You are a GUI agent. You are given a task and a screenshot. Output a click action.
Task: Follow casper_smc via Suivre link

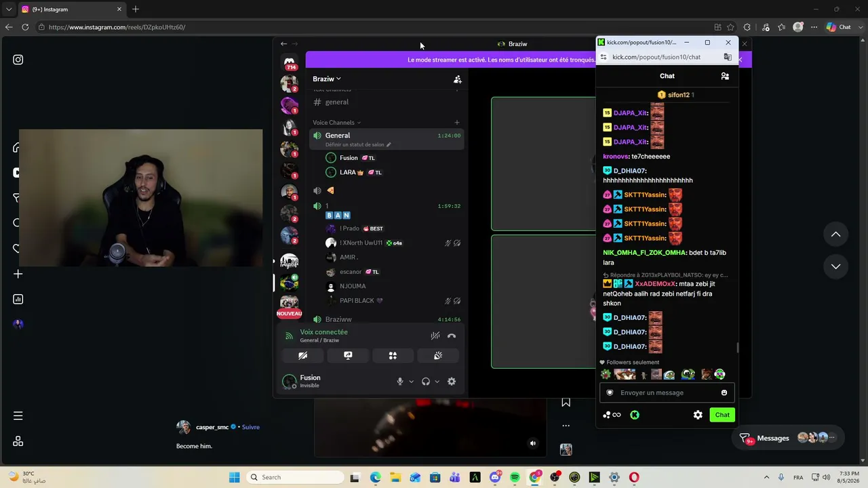pyautogui.click(x=251, y=428)
